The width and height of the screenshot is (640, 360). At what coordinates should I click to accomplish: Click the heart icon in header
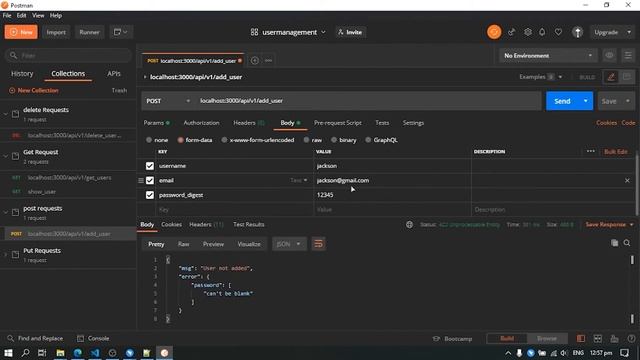pos(558,32)
